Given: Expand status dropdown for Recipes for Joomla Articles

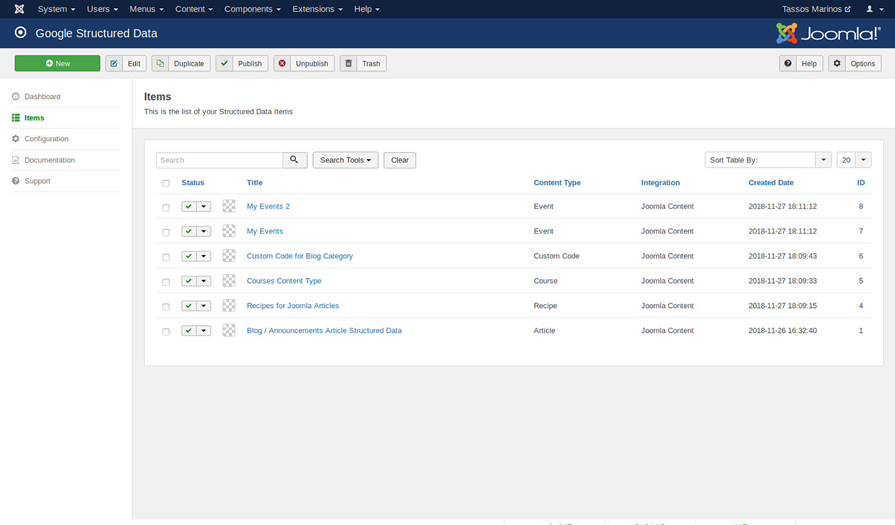Looking at the screenshot, I should [x=204, y=306].
